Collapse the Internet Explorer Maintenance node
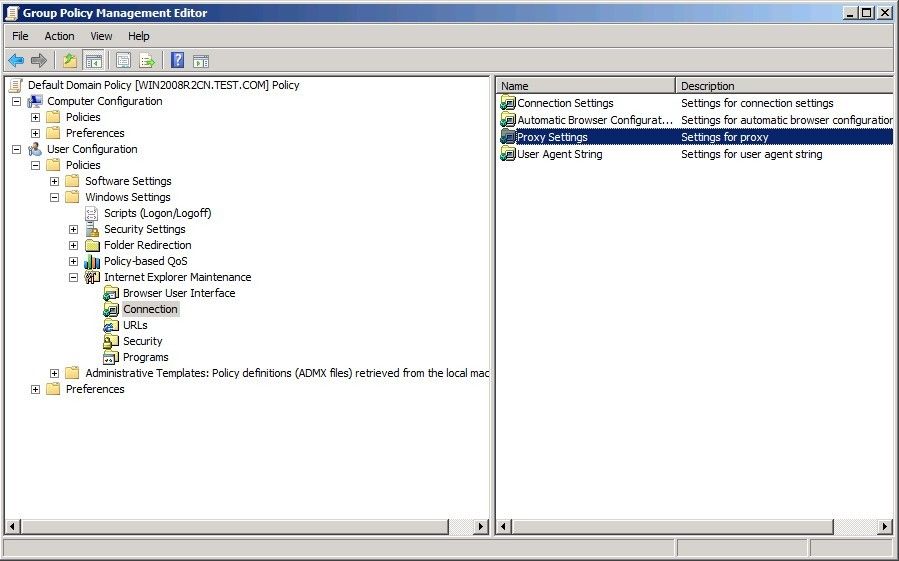This screenshot has height=561, width=899. tap(73, 277)
